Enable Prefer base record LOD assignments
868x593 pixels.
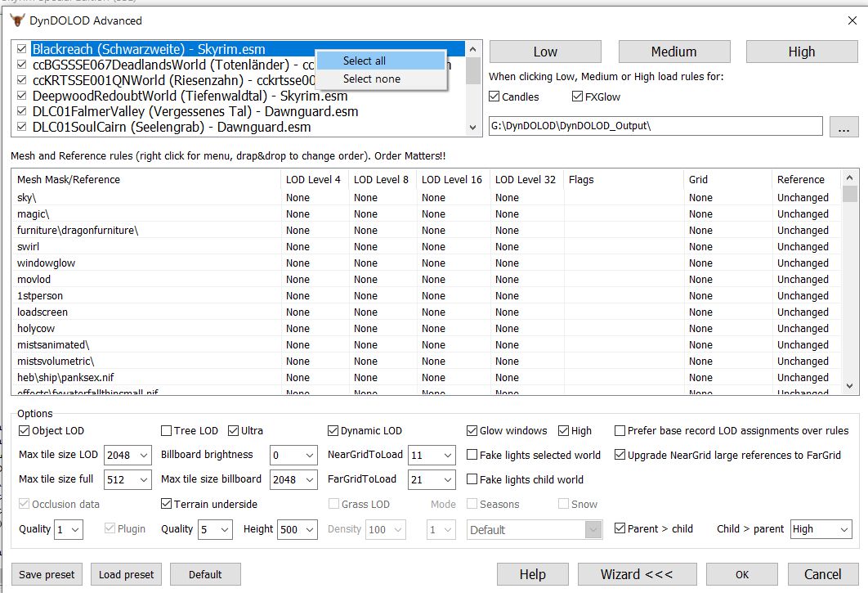click(620, 430)
